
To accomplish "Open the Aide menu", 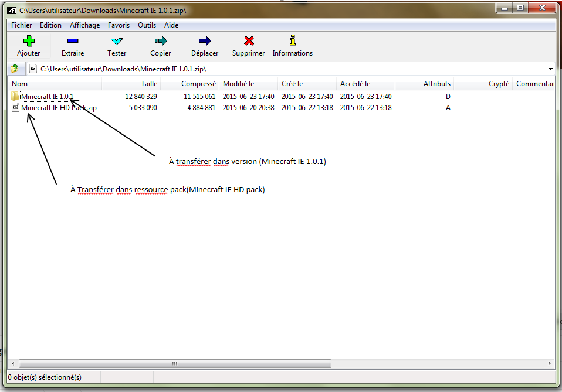I will [171, 25].
